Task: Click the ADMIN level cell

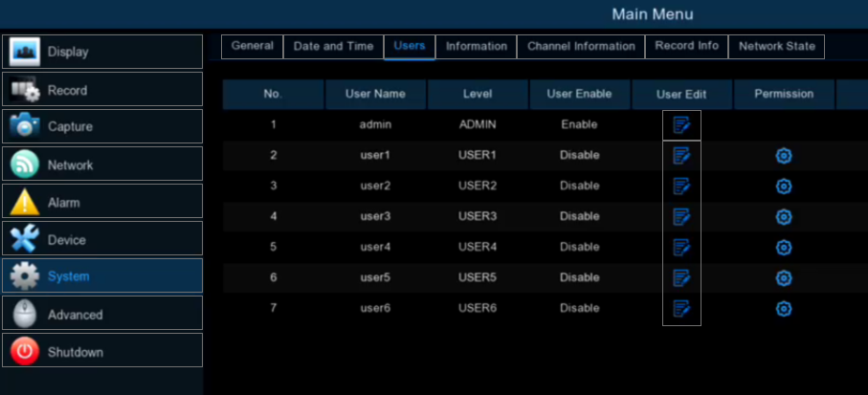Action: point(478,124)
